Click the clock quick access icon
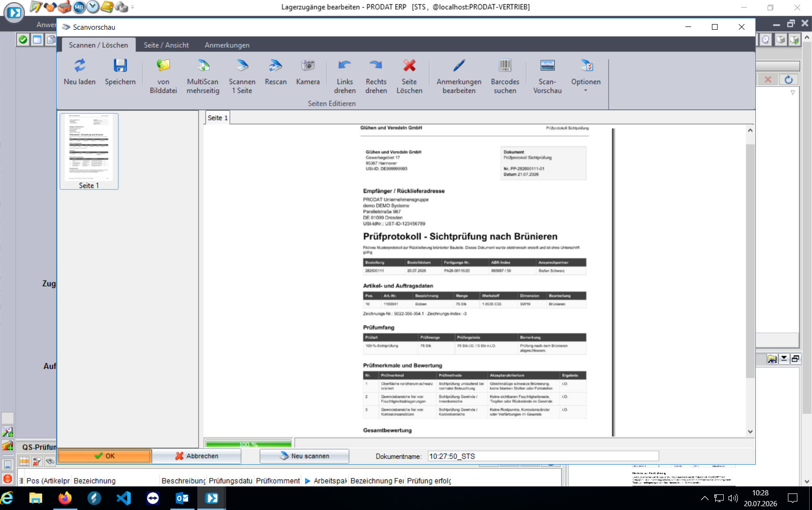This screenshot has width=812, height=510. coord(93,7)
